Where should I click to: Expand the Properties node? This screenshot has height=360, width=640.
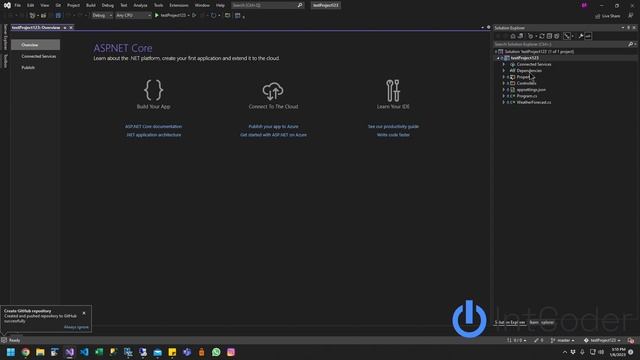504,77
